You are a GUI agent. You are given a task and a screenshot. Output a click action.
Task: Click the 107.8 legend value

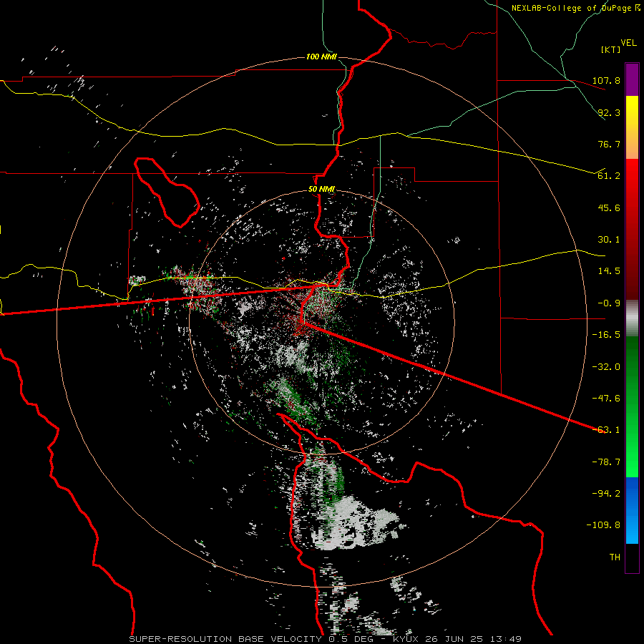(606, 80)
